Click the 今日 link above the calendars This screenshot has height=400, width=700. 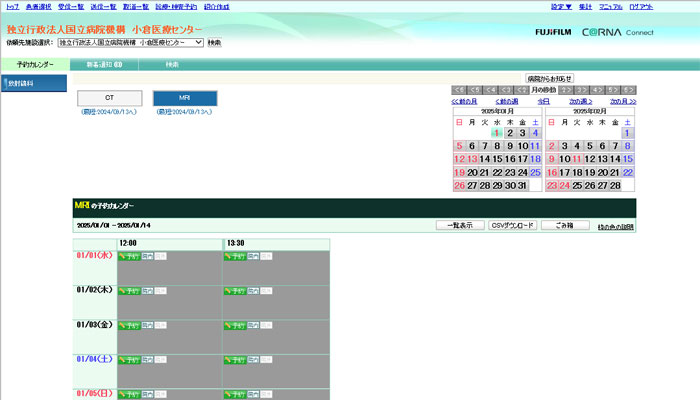(543, 102)
